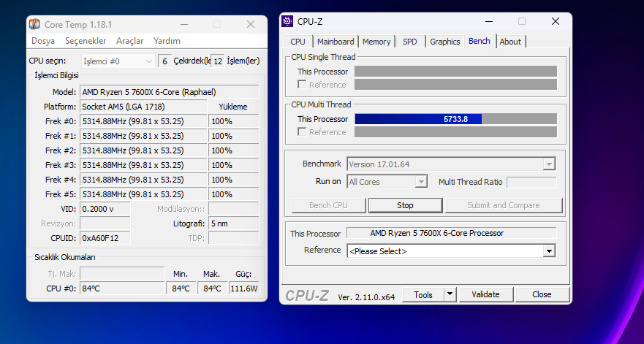Image resolution: width=644 pixels, height=344 pixels.
Task: Click the CPU-Z app icon in title bar
Action: (x=287, y=21)
